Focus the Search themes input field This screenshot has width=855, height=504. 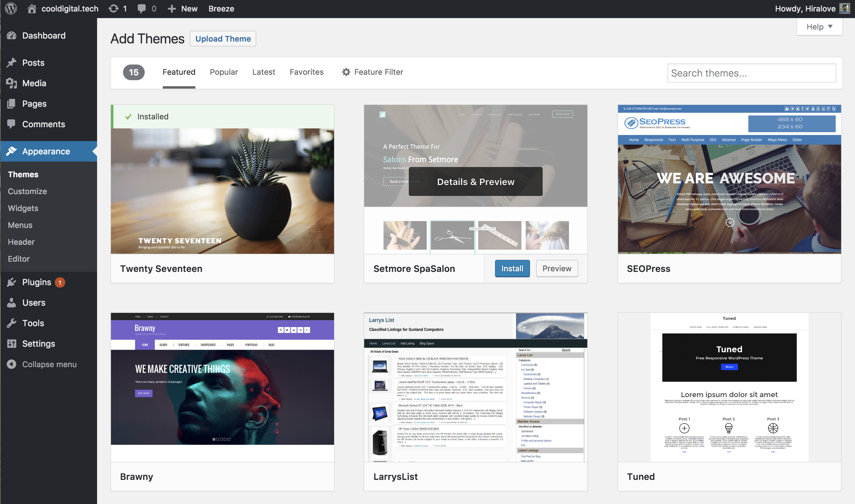coord(751,73)
